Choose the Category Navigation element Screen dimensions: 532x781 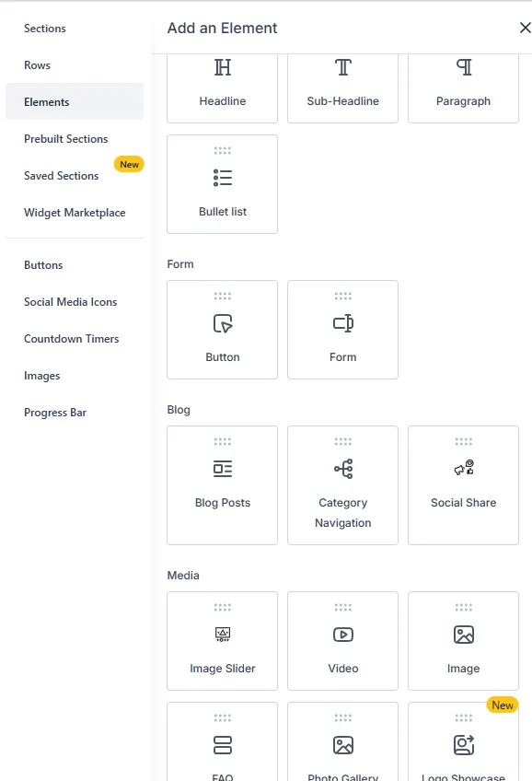pyautogui.click(x=342, y=485)
